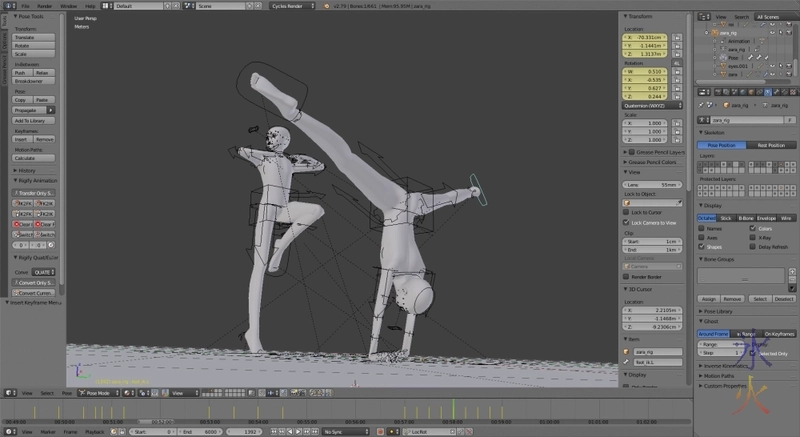Open the Quaternion rotation mode dropdown
800x437 pixels.
pos(650,105)
